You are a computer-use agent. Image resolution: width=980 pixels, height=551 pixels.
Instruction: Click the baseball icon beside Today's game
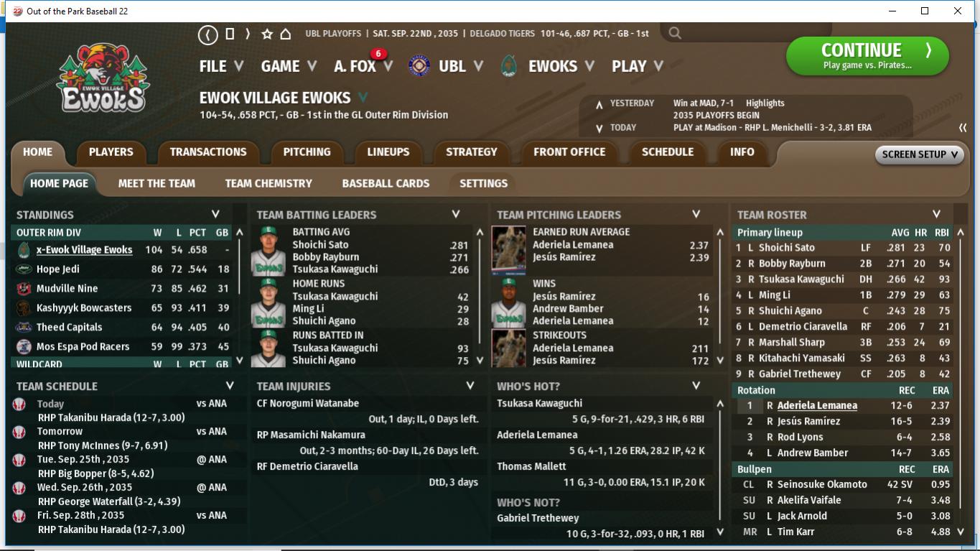click(x=19, y=404)
